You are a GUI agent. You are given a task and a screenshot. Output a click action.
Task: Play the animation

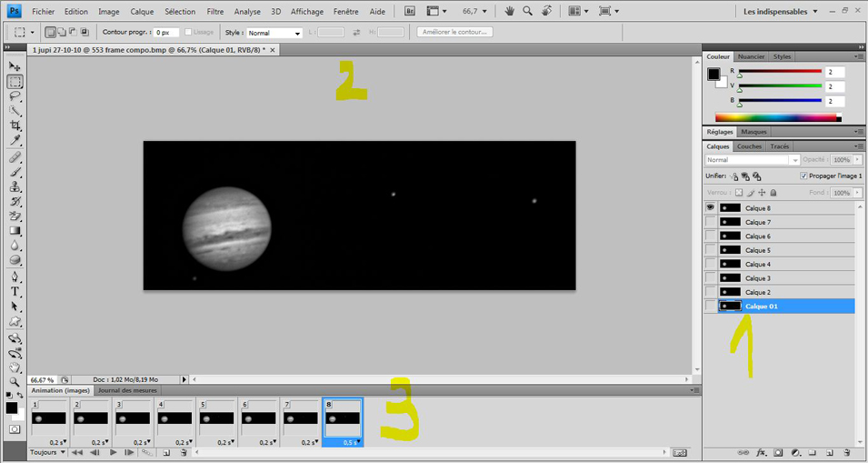point(113,452)
